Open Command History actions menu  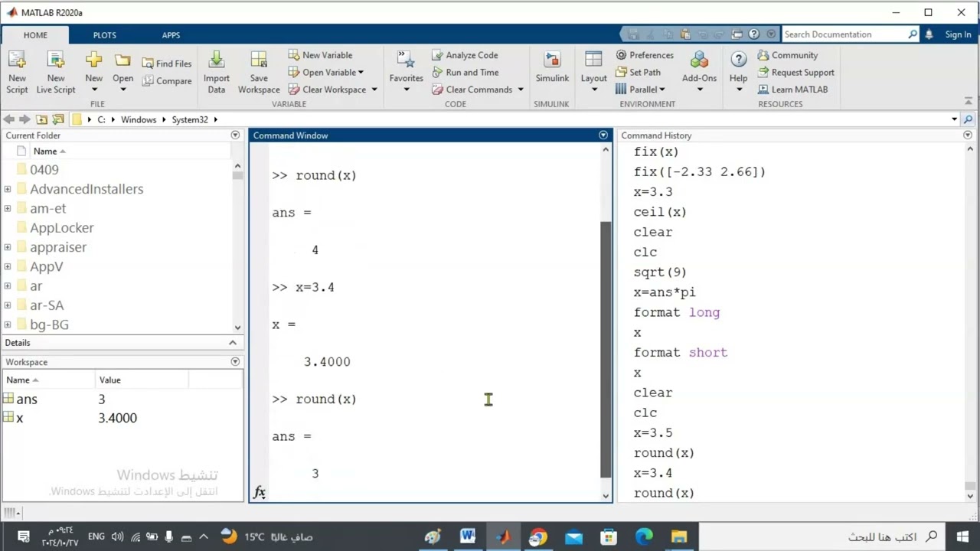click(x=968, y=135)
